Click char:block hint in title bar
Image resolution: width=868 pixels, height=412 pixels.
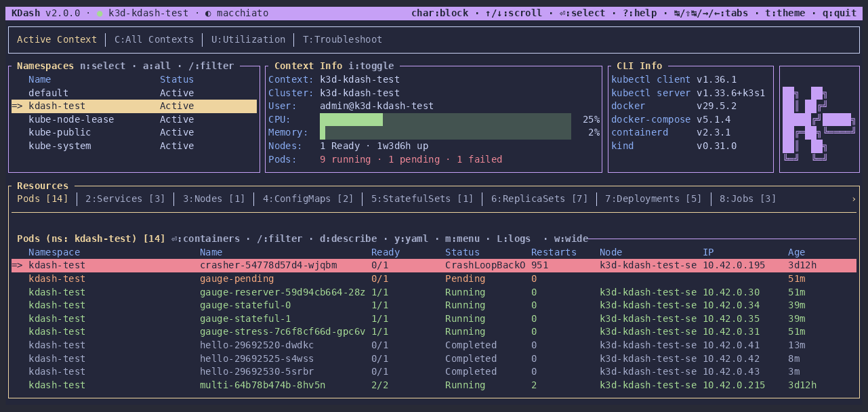click(x=440, y=13)
